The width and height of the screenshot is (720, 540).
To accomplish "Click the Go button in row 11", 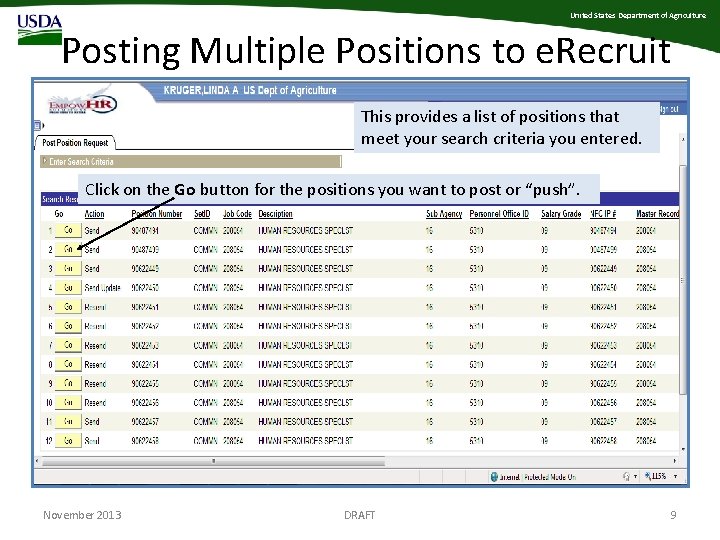I will click(68, 422).
